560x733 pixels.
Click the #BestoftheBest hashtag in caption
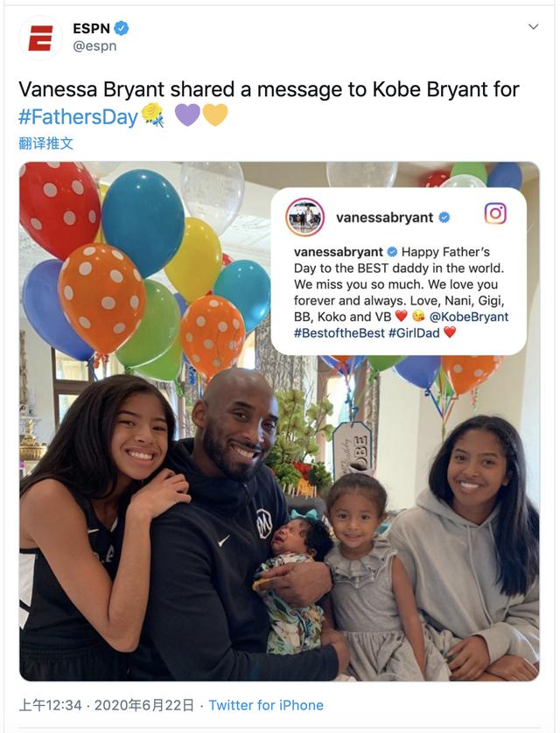pyautogui.click(x=339, y=333)
